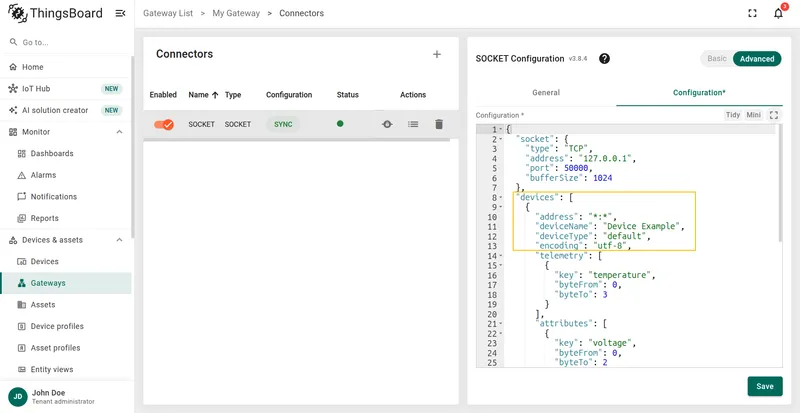This screenshot has width=800, height=413.
Task: Click the Dashboards sidebar icon
Action: (x=21, y=153)
